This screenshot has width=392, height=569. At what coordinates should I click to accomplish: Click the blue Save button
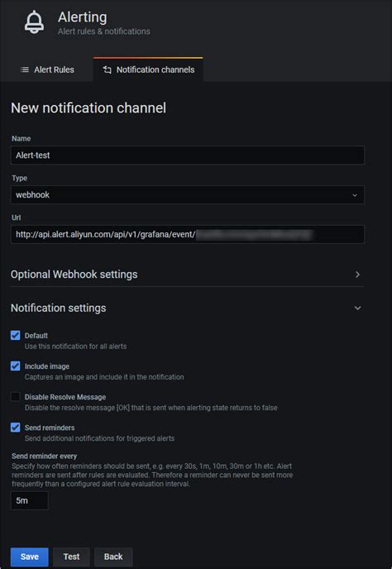(30, 557)
